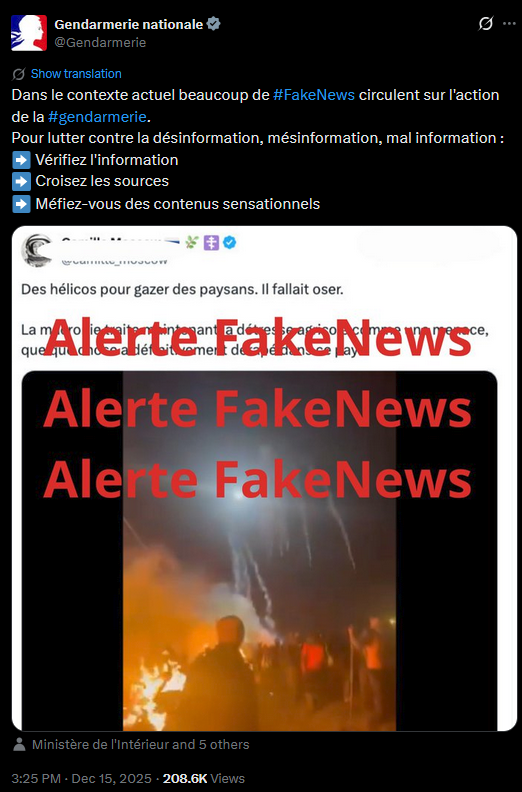Open Ministère de l'Intérieur and 5 others tags
Screen dimensions: 522x792
click(140, 745)
